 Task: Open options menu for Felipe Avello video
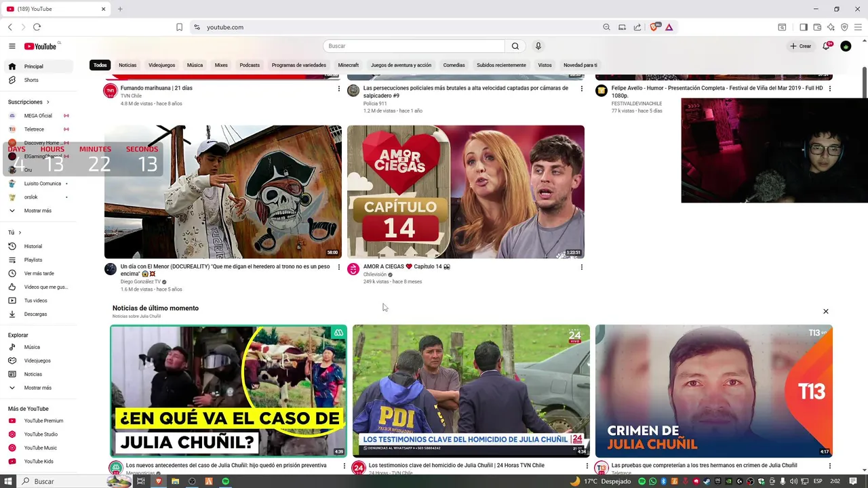point(829,88)
